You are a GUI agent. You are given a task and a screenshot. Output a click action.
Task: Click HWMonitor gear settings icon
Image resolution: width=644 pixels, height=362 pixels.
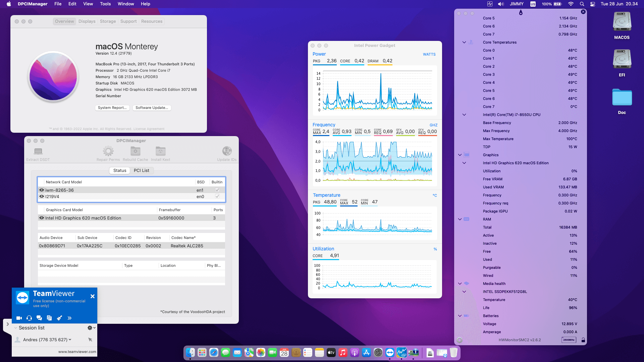(x=460, y=340)
